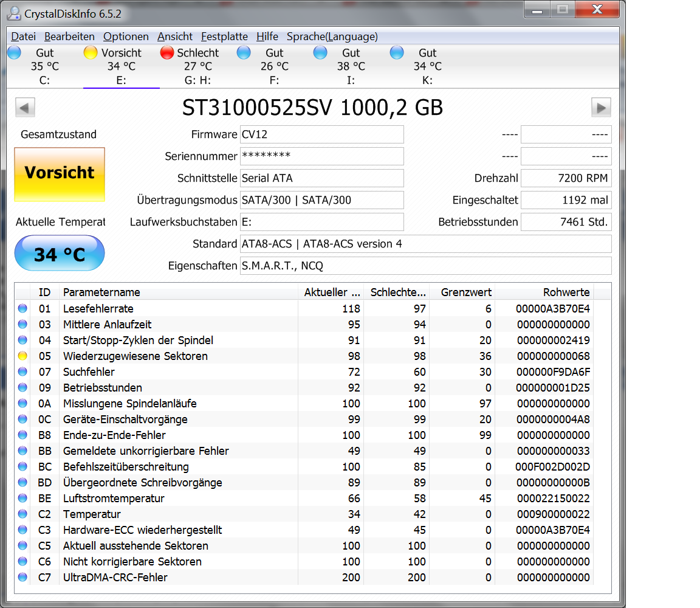The width and height of the screenshot is (700, 608).
Task: Click the Übertragungsmodus field SATA/300
Action: [322, 200]
